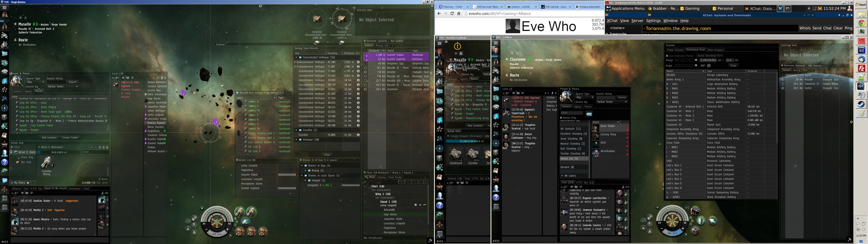Click info icon for Scordite scan row
The image size is (868, 244).
tap(358, 135)
